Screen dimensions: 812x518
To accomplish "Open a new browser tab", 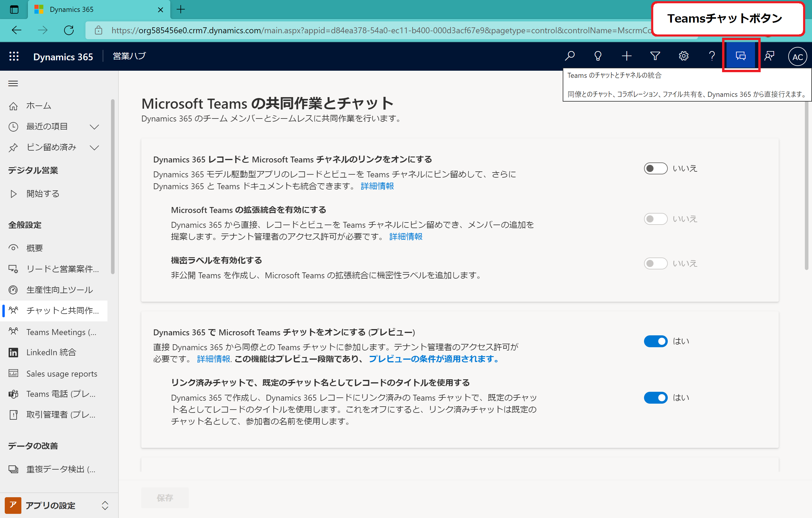I will tap(181, 10).
